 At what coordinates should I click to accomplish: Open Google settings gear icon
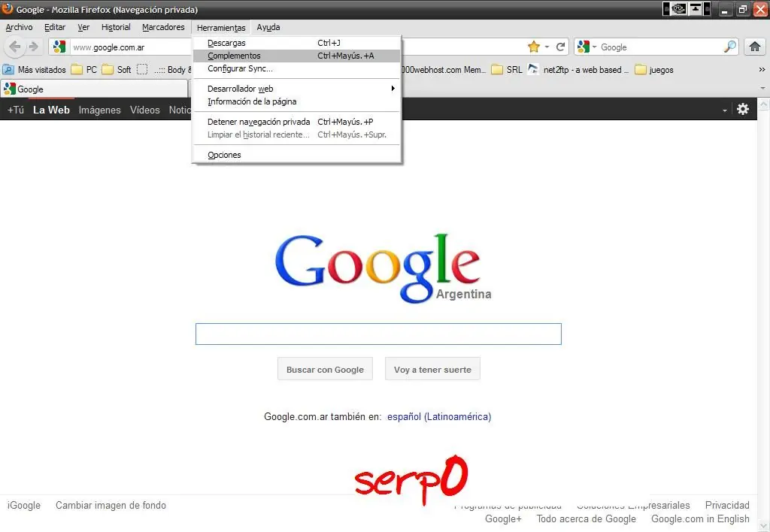pos(743,109)
